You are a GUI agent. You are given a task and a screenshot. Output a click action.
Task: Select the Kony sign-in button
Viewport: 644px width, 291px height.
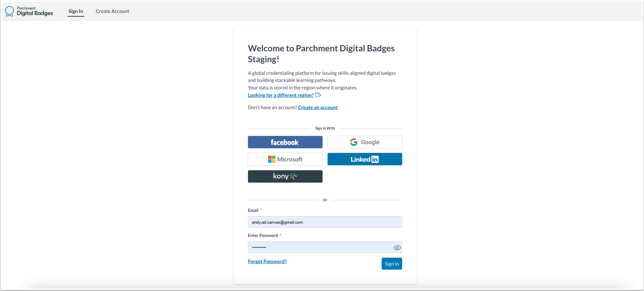click(x=285, y=176)
